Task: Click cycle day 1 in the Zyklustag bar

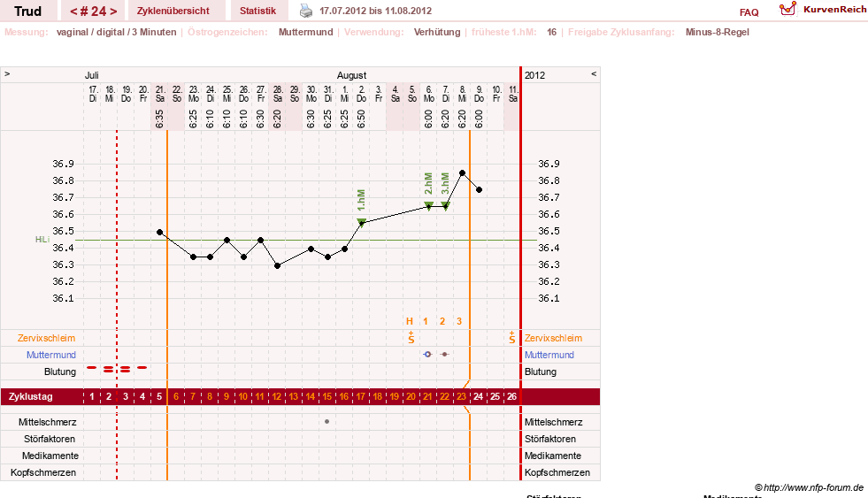Action: point(92,397)
